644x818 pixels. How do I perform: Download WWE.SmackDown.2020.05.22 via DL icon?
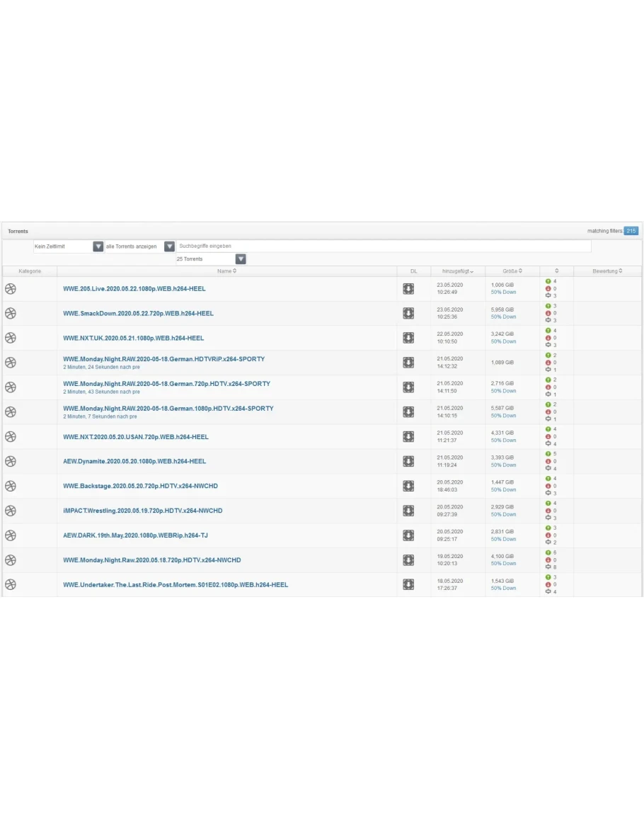[x=408, y=313]
